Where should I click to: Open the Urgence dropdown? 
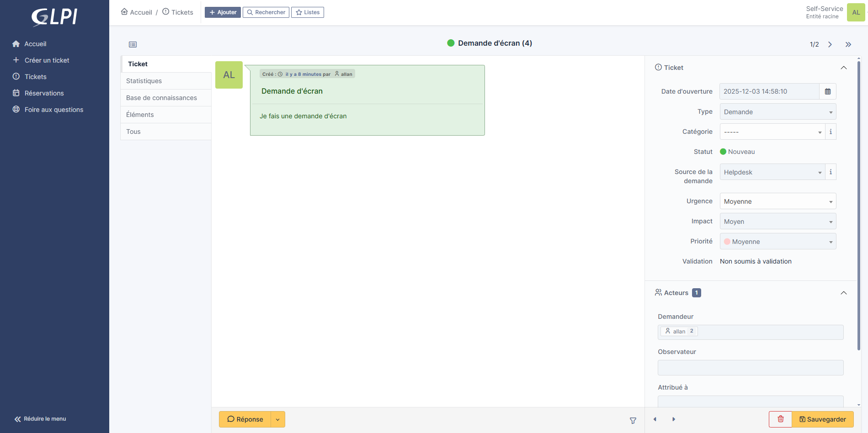(777, 201)
